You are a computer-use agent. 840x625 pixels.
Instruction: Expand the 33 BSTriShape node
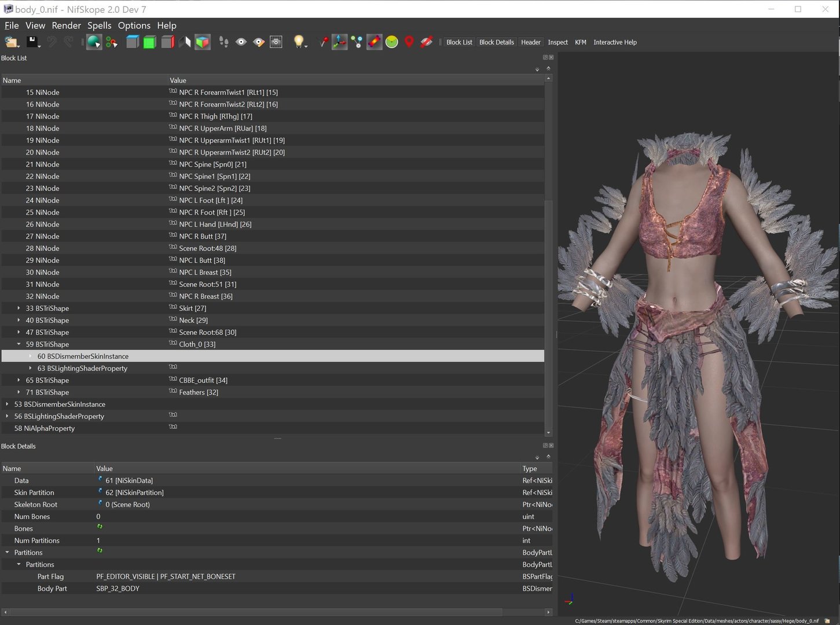tap(19, 308)
